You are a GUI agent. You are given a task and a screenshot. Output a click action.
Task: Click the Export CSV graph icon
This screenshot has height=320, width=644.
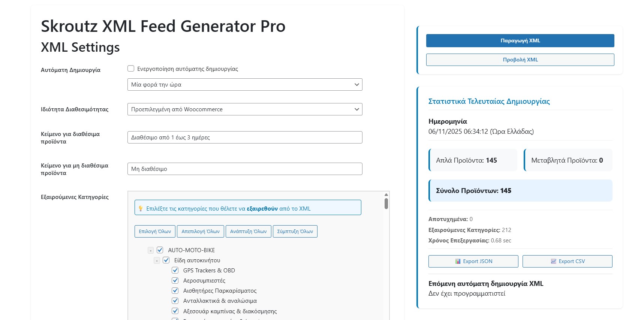pos(553,261)
